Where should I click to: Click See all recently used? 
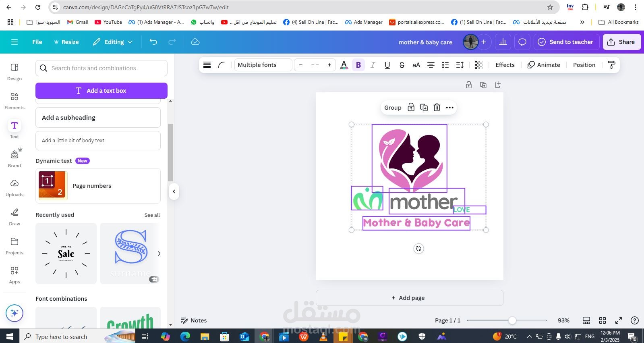click(x=152, y=215)
